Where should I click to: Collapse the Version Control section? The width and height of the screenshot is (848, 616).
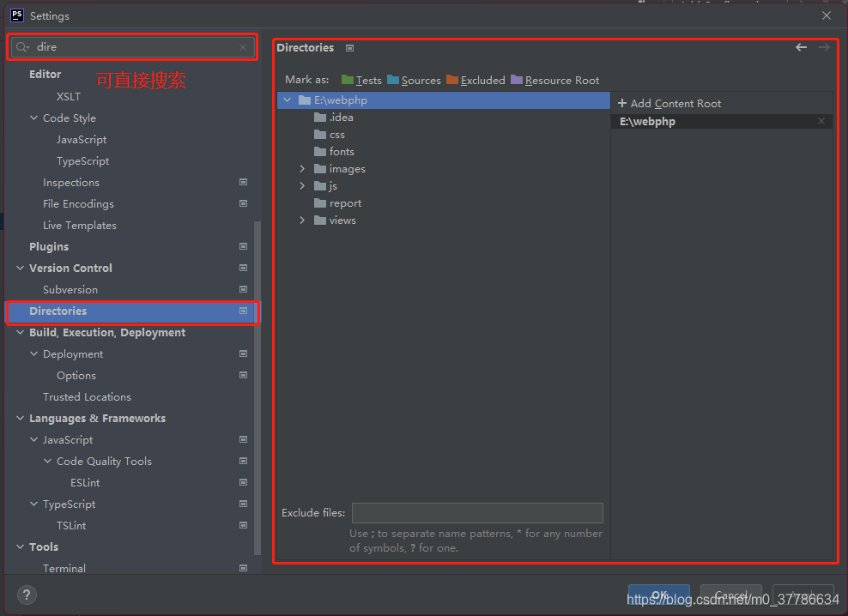(20, 269)
